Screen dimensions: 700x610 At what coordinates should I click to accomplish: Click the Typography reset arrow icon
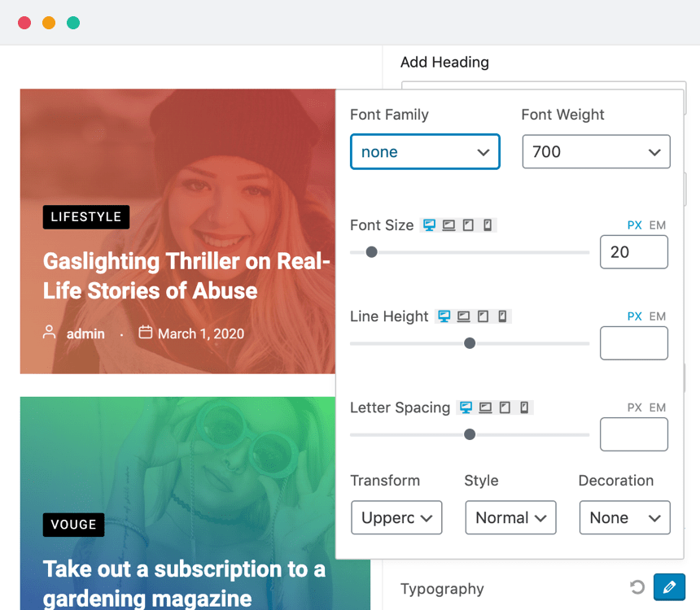coord(637,587)
